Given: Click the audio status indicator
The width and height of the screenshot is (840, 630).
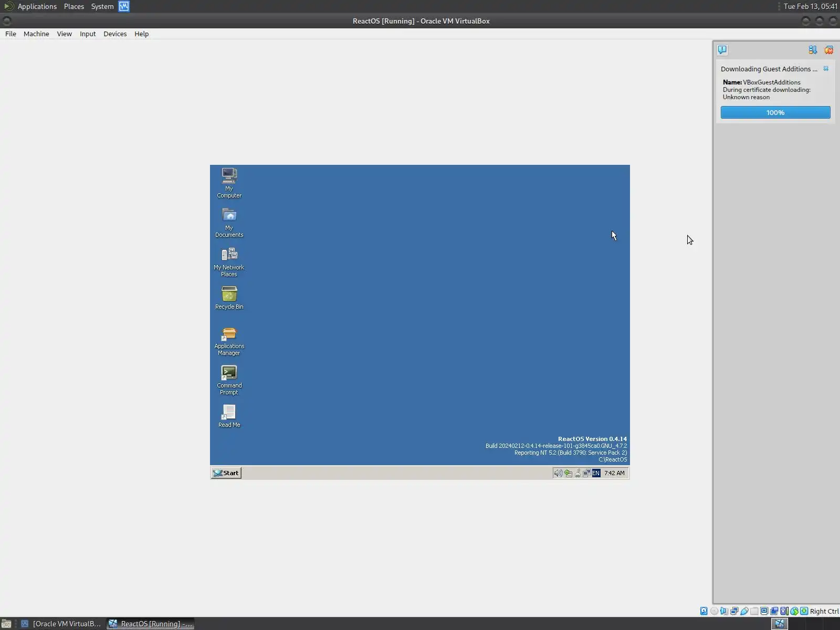Looking at the screenshot, I should click(x=724, y=611).
